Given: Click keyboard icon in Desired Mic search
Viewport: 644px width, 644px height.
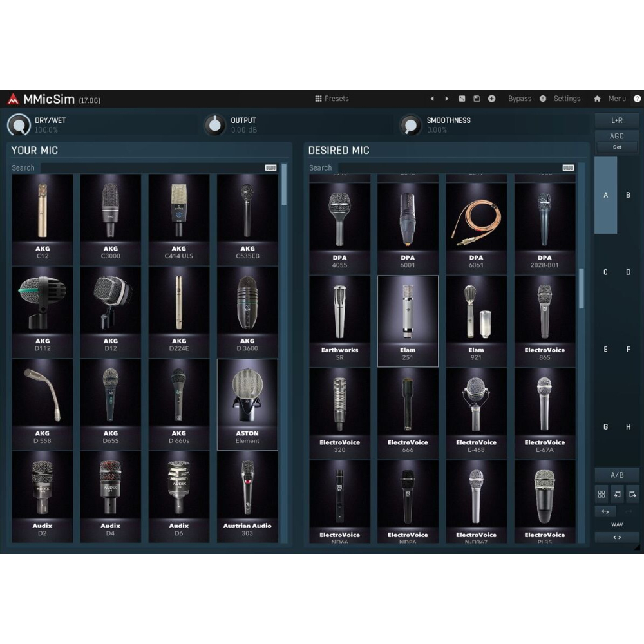Looking at the screenshot, I should 568,167.
